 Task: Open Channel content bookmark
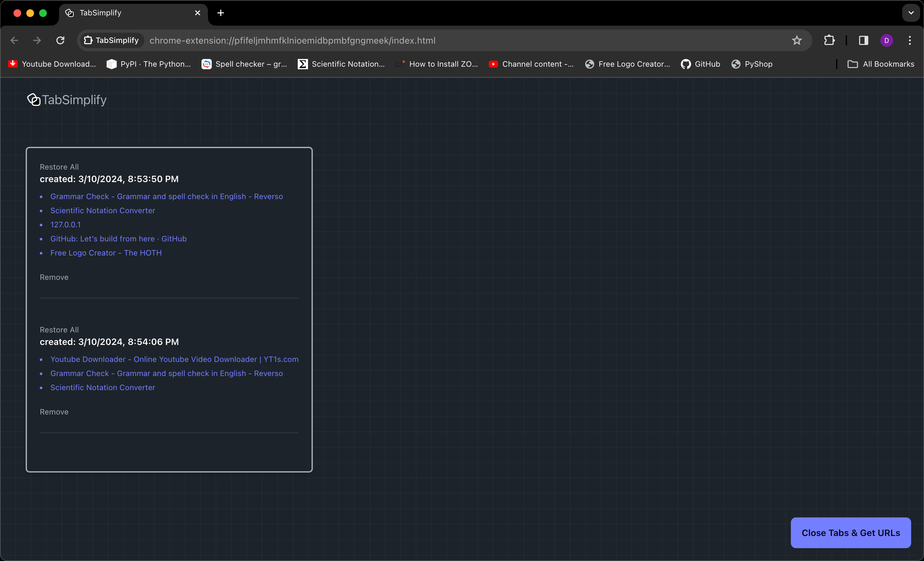click(x=531, y=64)
